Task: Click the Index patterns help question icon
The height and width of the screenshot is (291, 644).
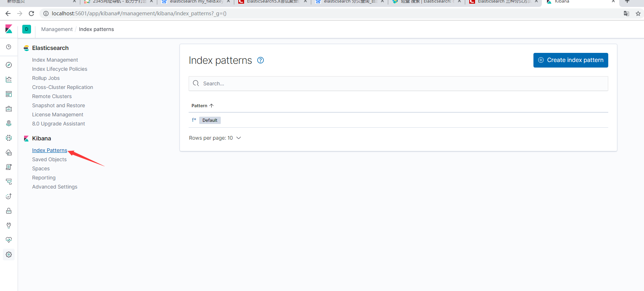Action: [261, 60]
